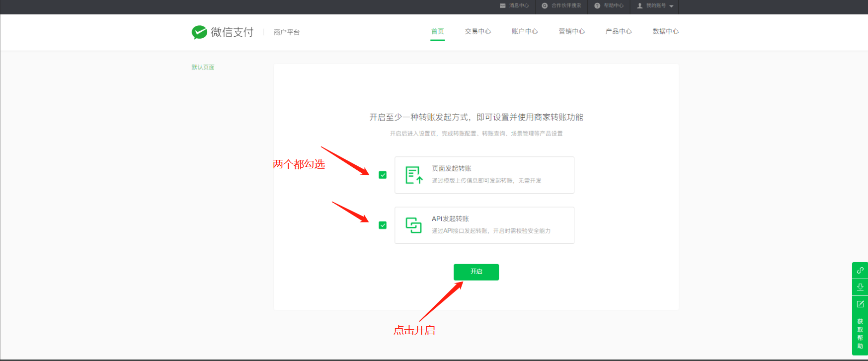
Task: Uncheck the API发起转账 checkbox
Action: tap(383, 225)
